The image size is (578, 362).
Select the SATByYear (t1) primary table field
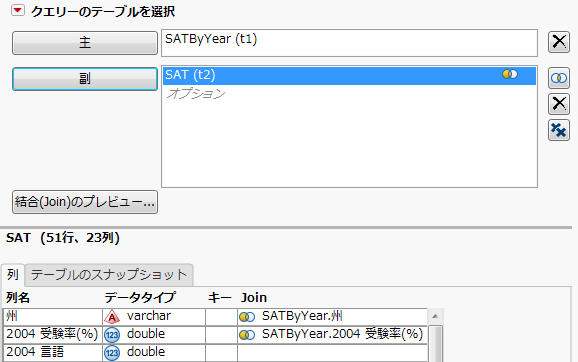[x=349, y=43]
